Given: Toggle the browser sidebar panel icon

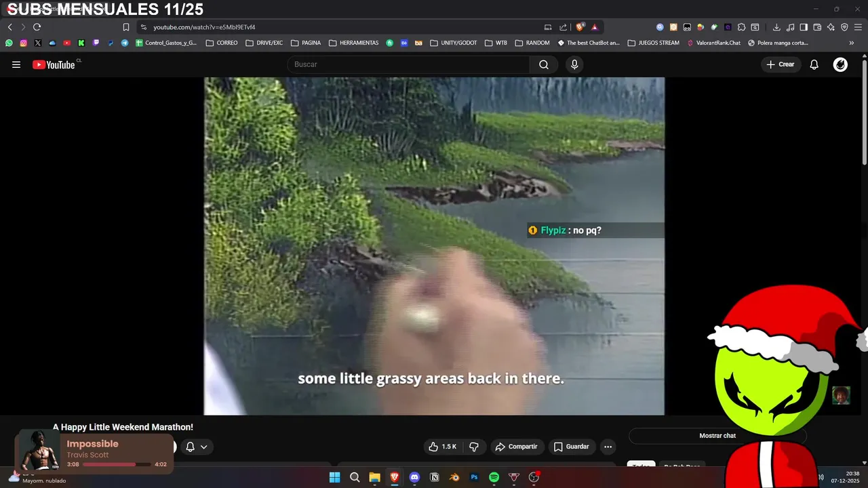Looking at the screenshot, I should 804,27.
